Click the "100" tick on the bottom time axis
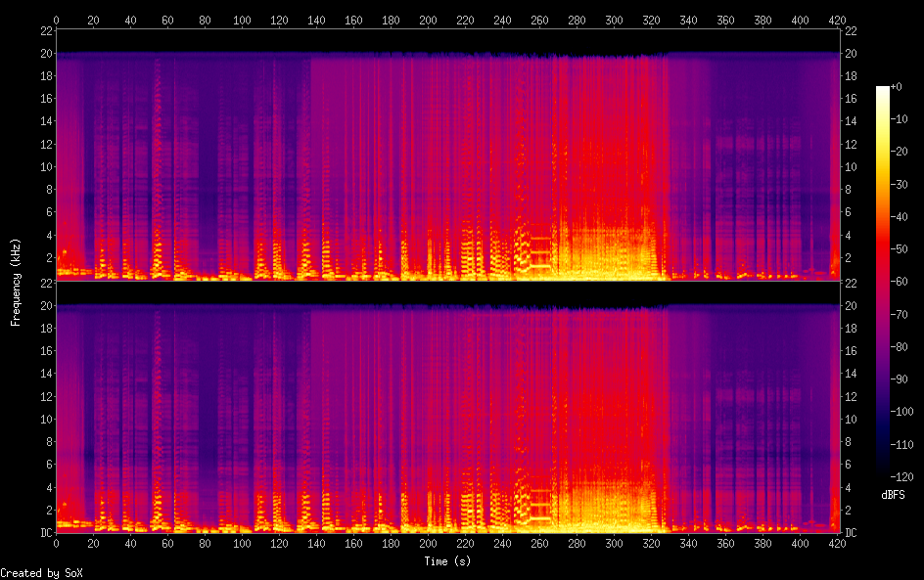This screenshot has height=580, width=924. click(x=242, y=543)
